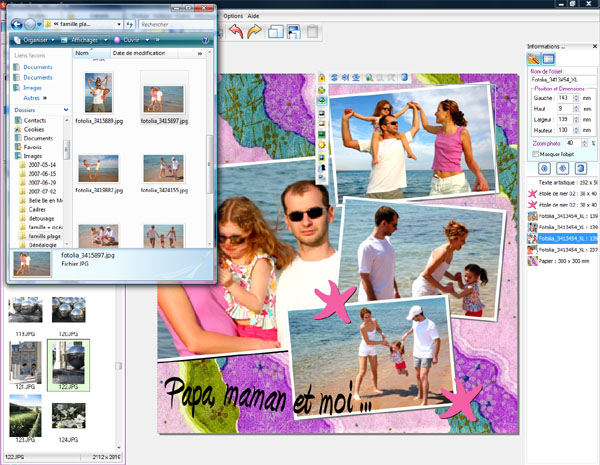This screenshot has width=600, height=465.
Task: Click second blue icon in floating photo toolbar
Action: coord(345,78)
